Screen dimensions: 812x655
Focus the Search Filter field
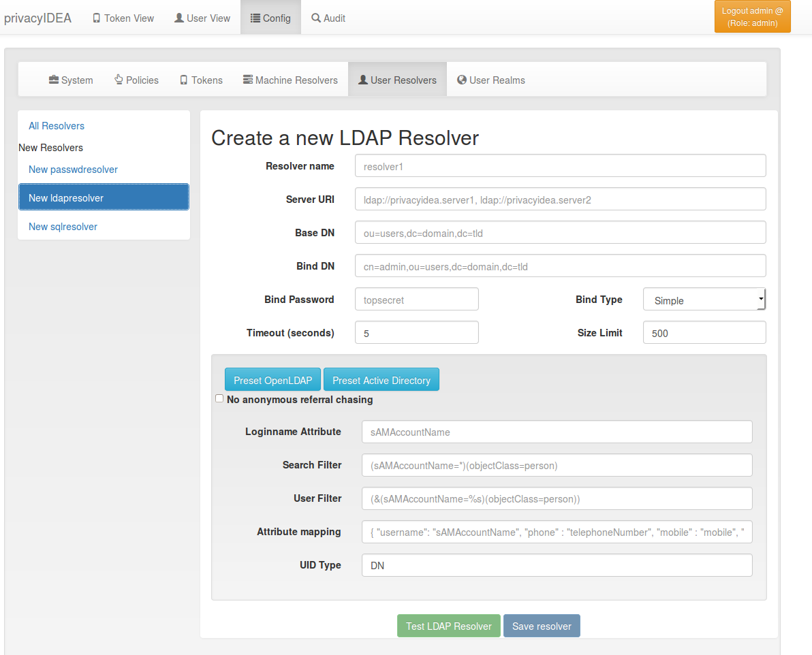(557, 465)
